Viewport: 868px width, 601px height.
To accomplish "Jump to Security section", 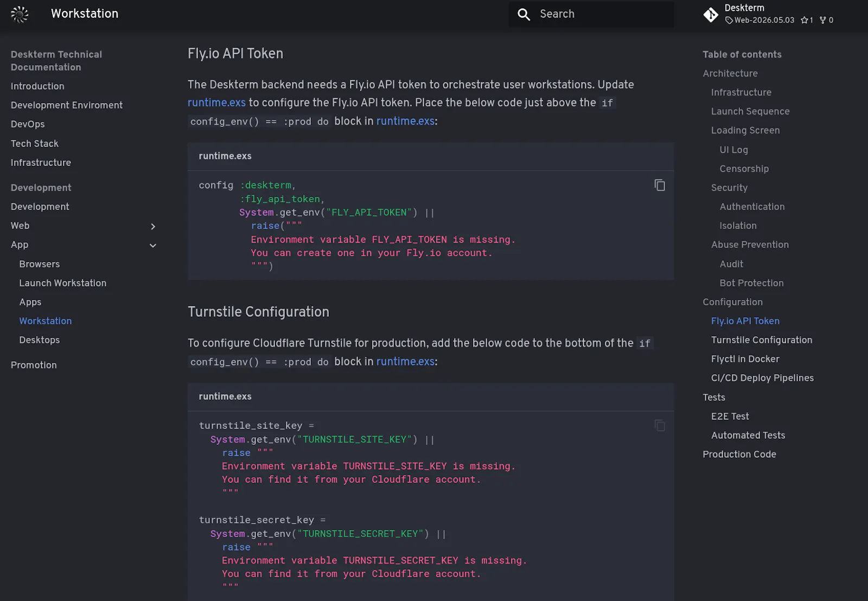I will click(729, 188).
